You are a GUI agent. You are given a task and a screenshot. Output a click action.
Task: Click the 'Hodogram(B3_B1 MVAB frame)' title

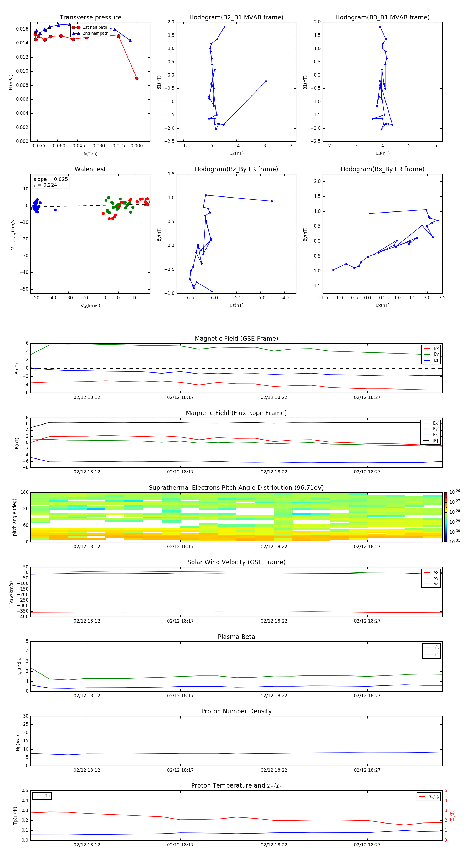[x=382, y=18]
